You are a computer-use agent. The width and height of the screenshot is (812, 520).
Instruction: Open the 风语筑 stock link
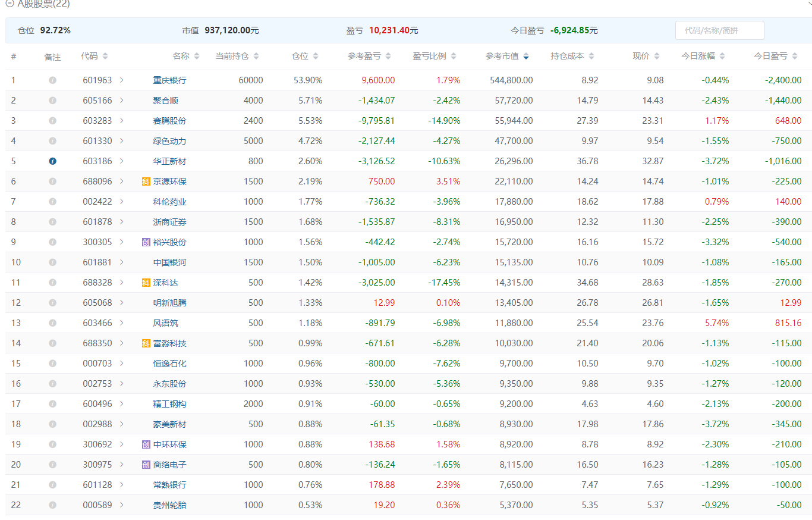click(165, 323)
